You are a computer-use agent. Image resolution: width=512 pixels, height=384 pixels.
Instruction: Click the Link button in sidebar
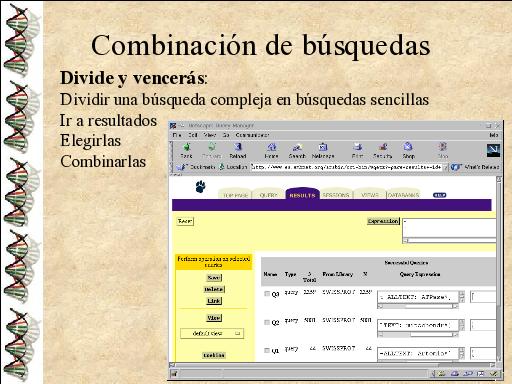(x=214, y=301)
